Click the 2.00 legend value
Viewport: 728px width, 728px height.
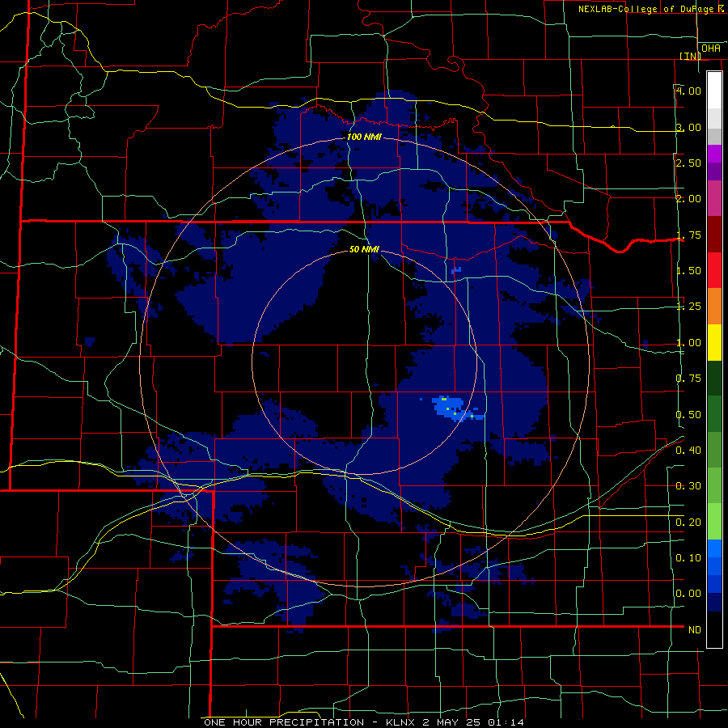[x=688, y=199]
